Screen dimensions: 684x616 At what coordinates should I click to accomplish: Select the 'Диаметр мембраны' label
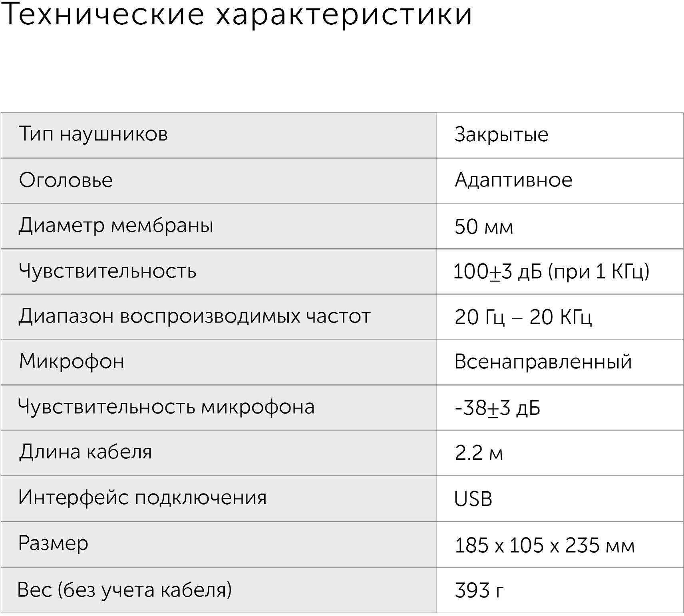pos(116,226)
